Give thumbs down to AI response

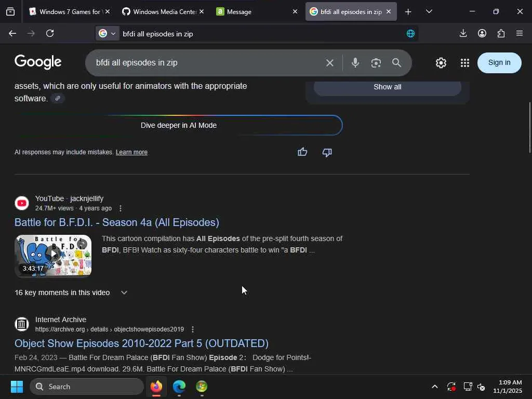[x=327, y=152]
